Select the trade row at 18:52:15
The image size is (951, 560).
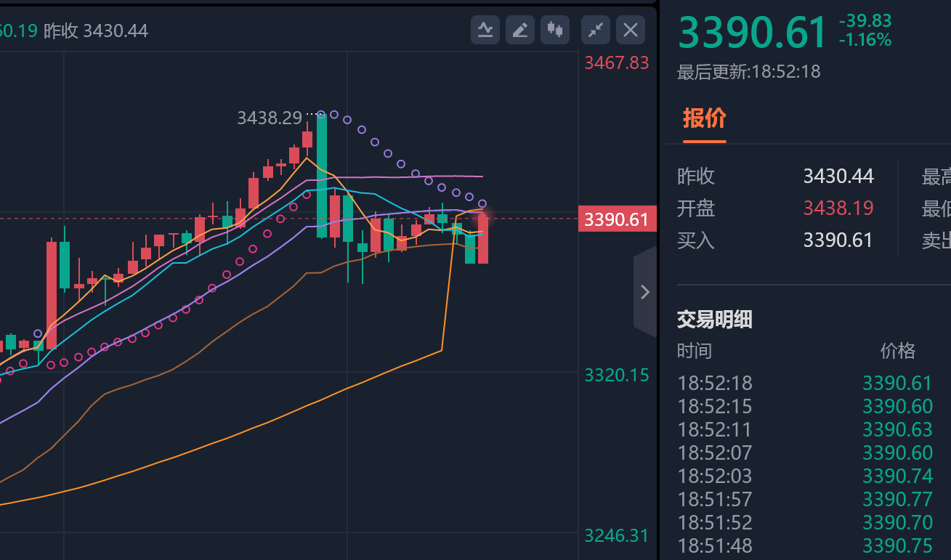(x=805, y=406)
